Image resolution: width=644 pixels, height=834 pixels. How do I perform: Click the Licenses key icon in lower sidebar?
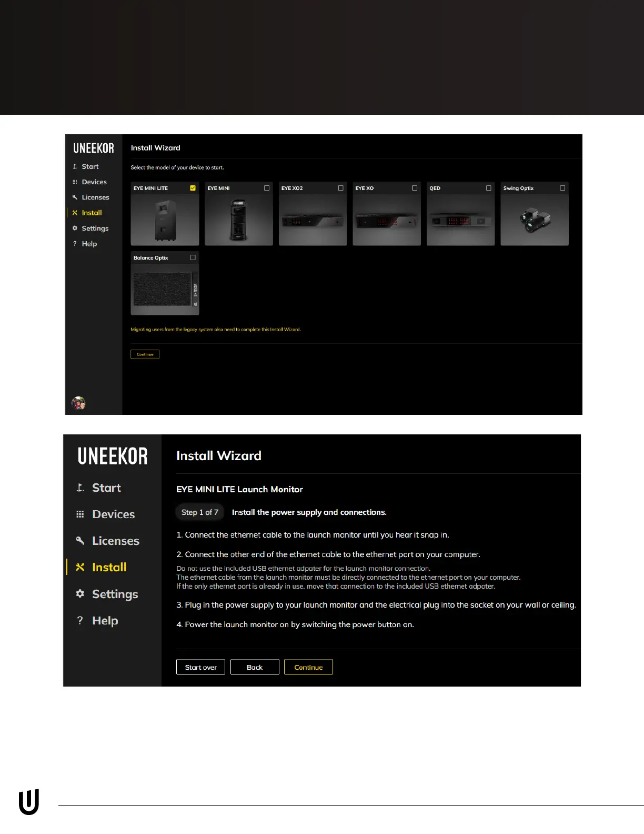click(x=80, y=541)
